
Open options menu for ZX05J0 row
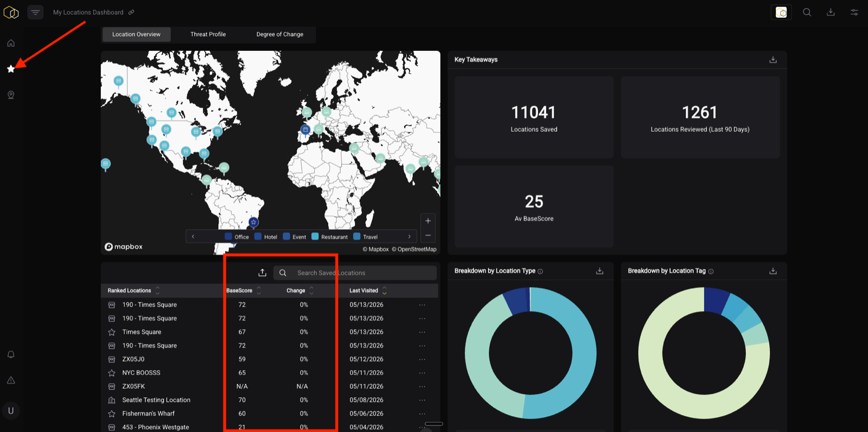click(422, 359)
